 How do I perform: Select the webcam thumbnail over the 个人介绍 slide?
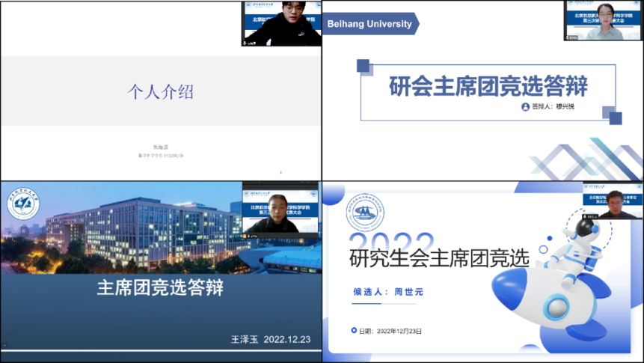pos(281,23)
